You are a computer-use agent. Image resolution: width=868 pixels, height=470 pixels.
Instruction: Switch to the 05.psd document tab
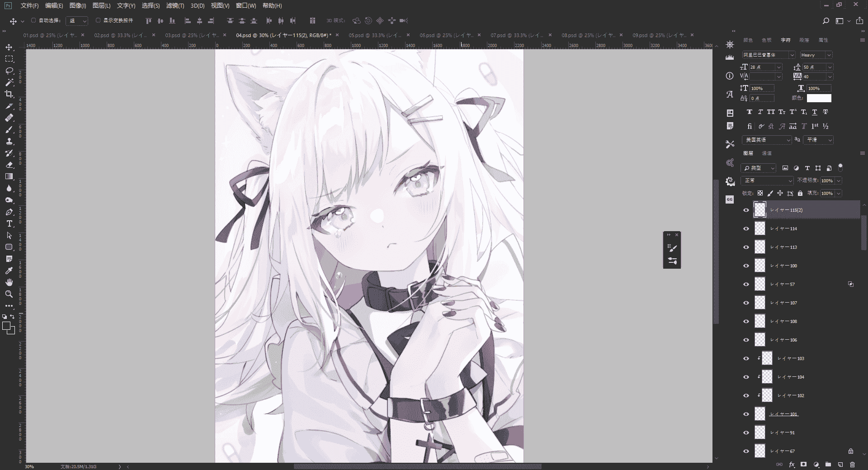[x=375, y=35]
